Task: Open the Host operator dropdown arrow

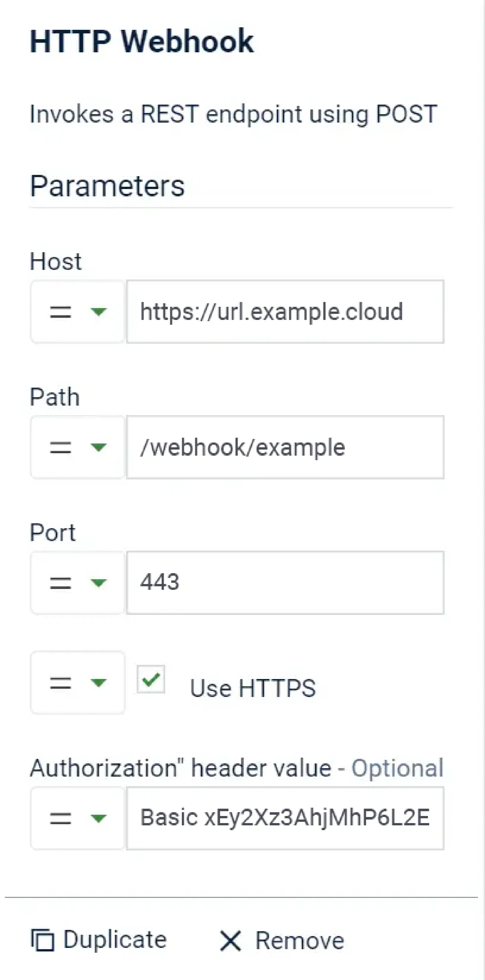Action: tap(98, 312)
